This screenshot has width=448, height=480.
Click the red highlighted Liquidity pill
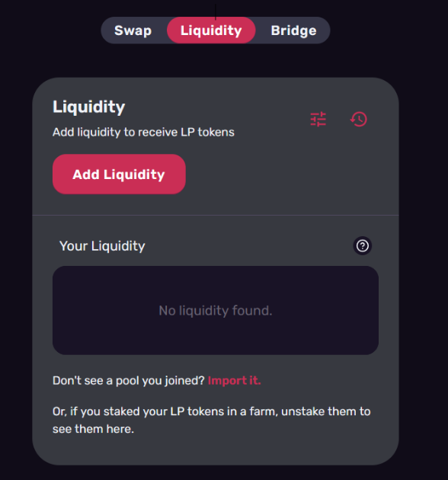click(211, 30)
